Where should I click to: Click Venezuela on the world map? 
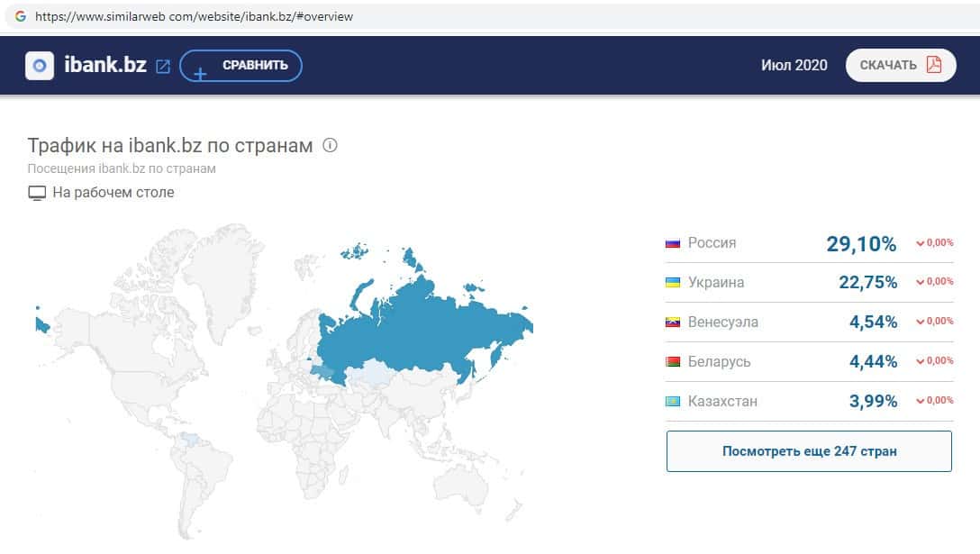[x=189, y=440]
